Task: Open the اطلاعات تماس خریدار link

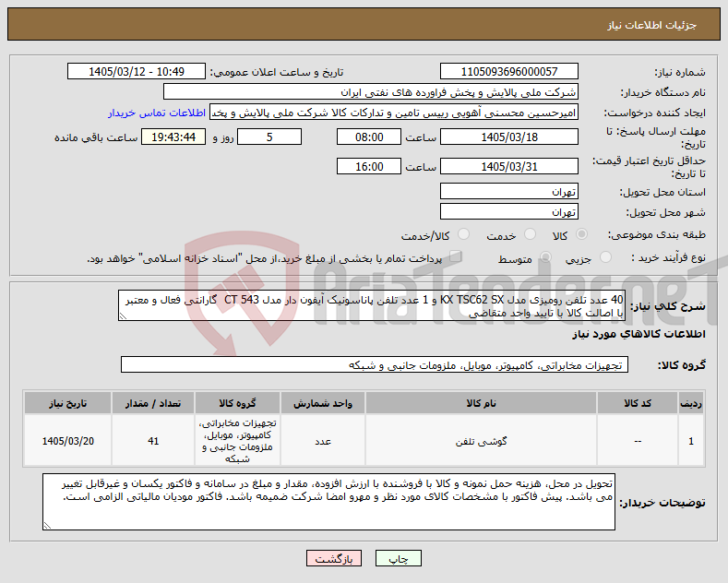Action: coord(157,113)
